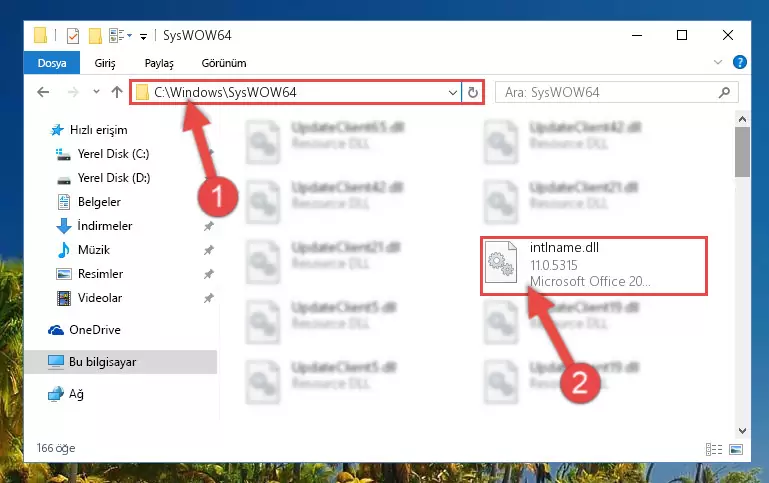Click the address bar path C:\Windows\SysWOW64
Screen dimensions: 769x483
[225, 92]
